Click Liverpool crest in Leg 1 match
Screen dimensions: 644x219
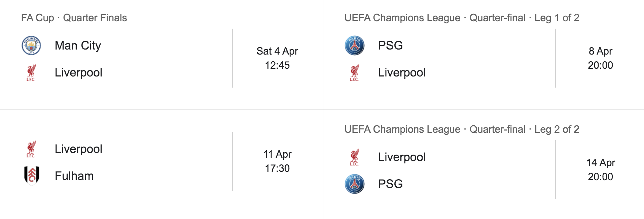(x=355, y=72)
